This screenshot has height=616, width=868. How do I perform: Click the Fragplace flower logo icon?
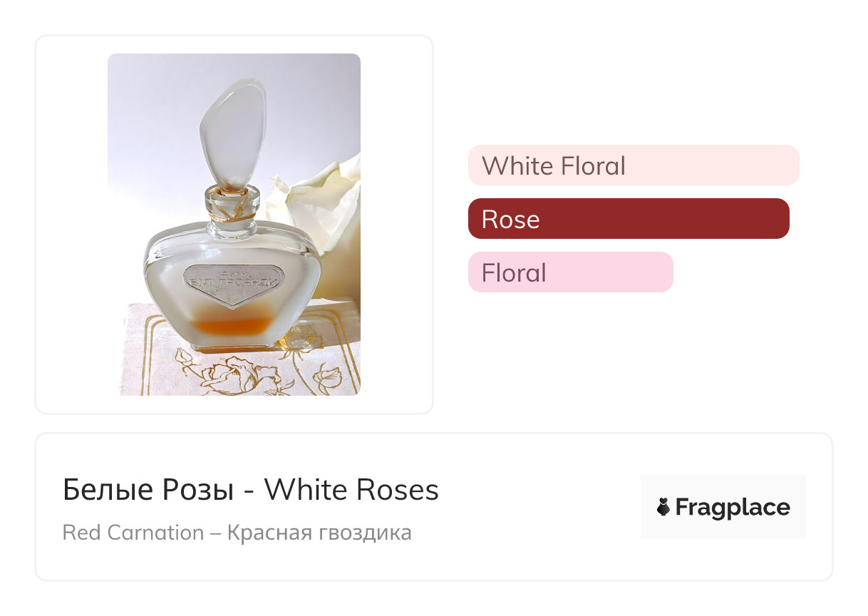[663, 507]
